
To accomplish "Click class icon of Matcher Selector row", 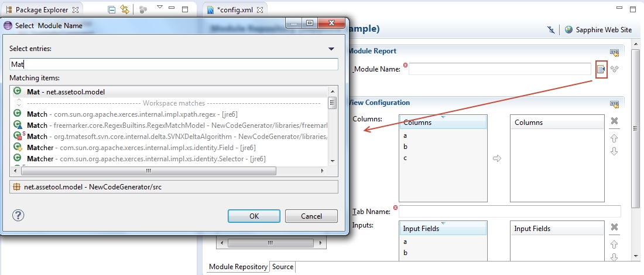I will tap(17, 158).
